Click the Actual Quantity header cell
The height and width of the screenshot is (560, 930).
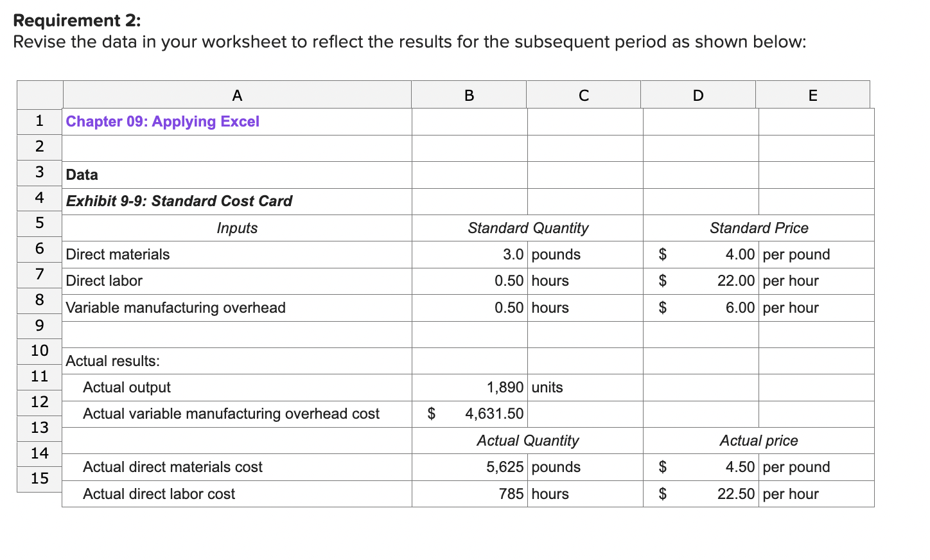[527, 441]
